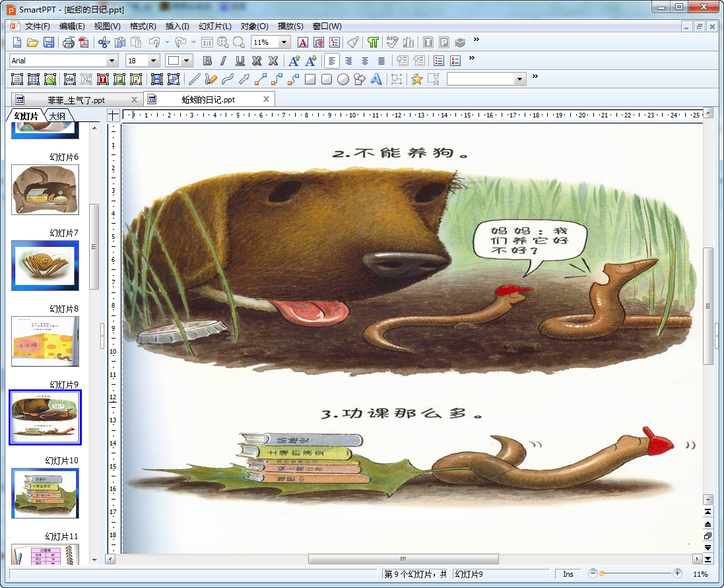Click the format painter brush icon

click(353, 42)
